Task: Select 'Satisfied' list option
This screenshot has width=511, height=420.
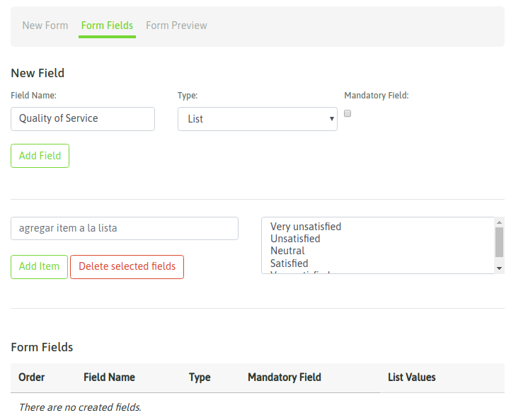Action: click(x=289, y=263)
